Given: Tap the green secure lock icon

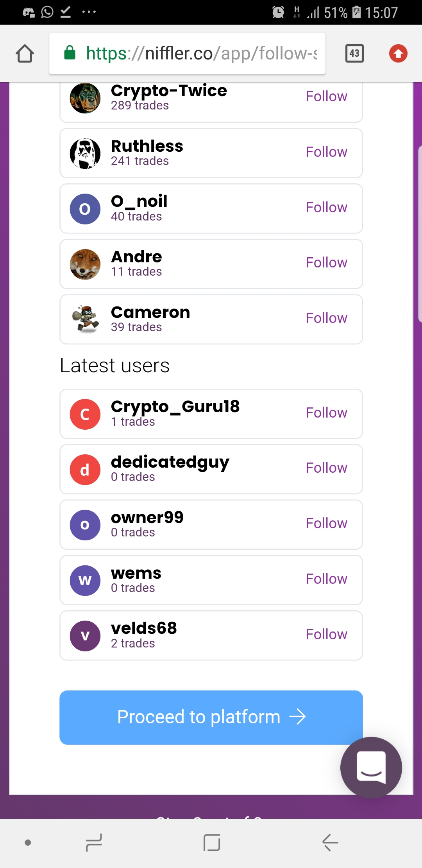Looking at the screenshot, I should click(70, 53).
